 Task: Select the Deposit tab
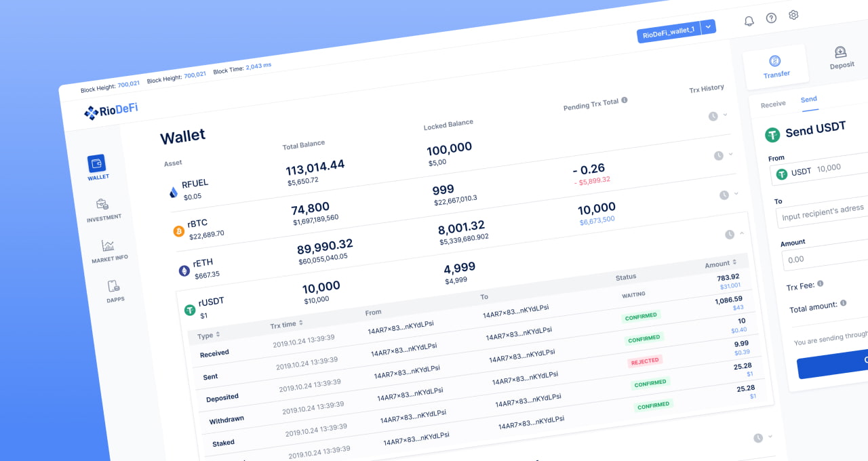tap(841, 58)
